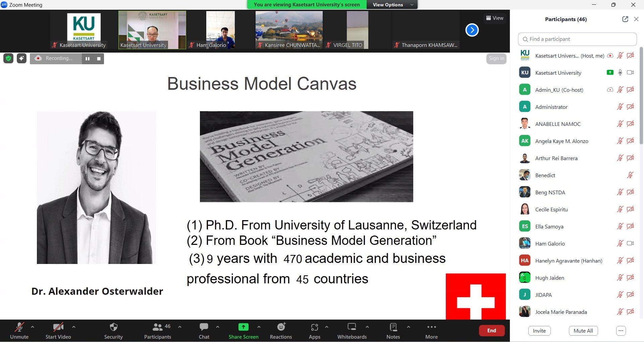Click the green encryption shield icon
Viewport: 644px width, 342px height.
click(8, 59)
